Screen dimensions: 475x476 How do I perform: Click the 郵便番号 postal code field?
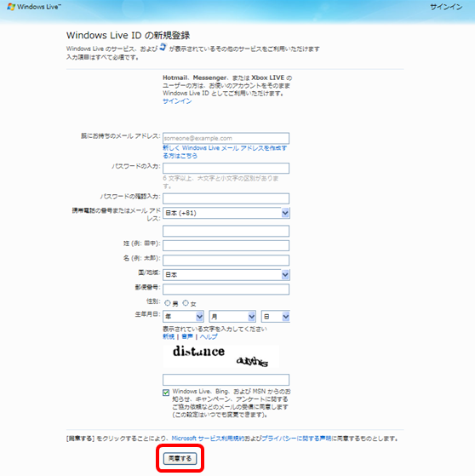tap(226, 290)
